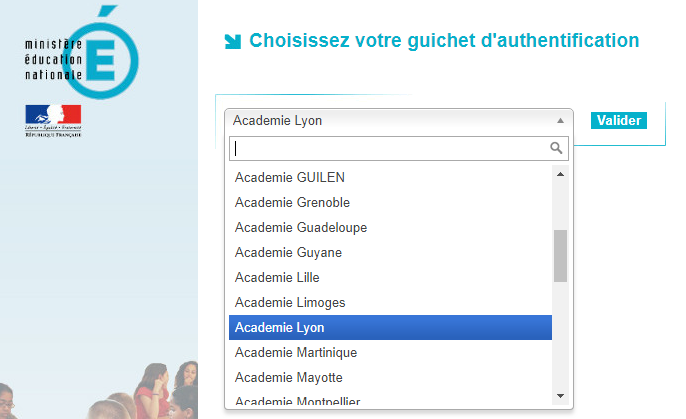Click the scroll down arrow in the list
The image size is (686, 419).
(560, 396)
